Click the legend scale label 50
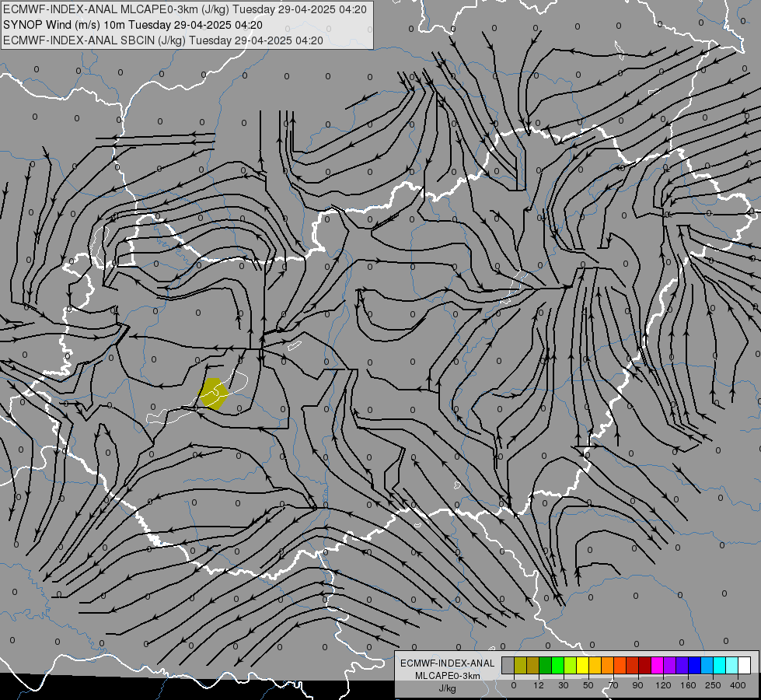Viewport: 761px width, 700px height. coord(588,685)
